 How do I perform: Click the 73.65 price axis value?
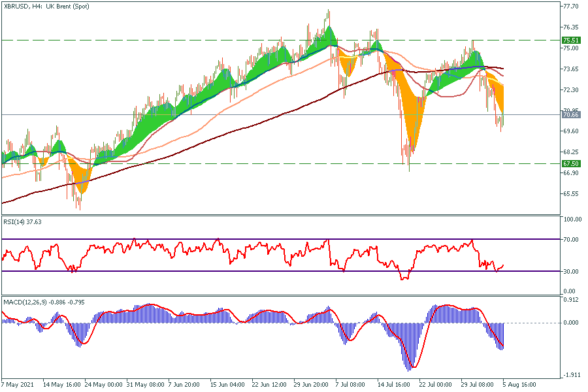570,69
